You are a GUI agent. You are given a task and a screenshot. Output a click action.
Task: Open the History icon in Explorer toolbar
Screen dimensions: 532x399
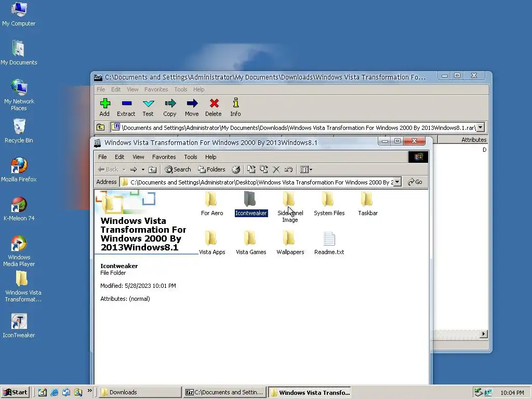[236, 169]
